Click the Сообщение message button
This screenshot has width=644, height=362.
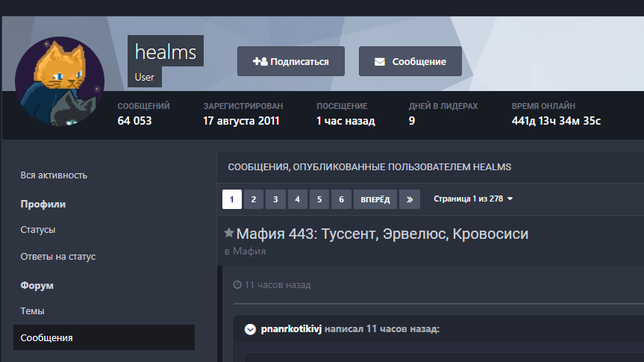(x=410, y=61)
